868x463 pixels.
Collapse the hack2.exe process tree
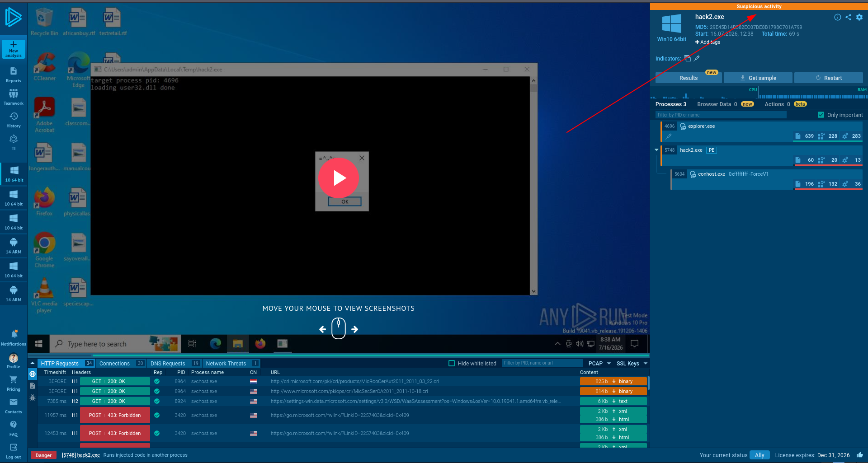coord(656,150)
